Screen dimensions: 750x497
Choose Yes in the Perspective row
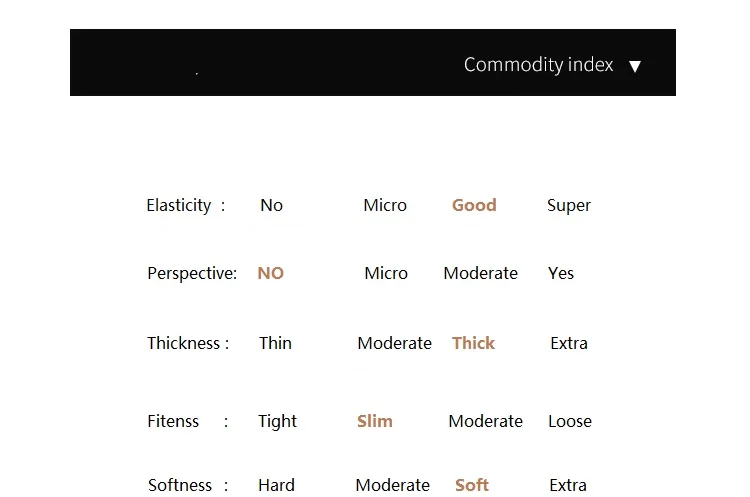561,273
